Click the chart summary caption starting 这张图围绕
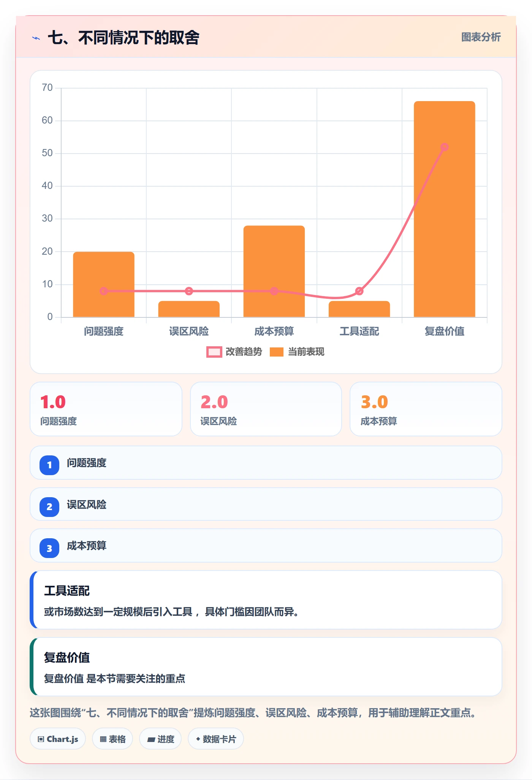 point(253,713)
